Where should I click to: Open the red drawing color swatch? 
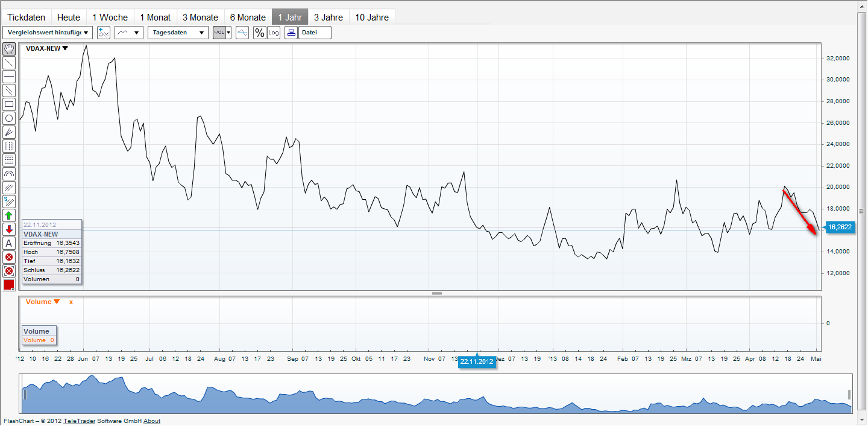click(9, 285)
